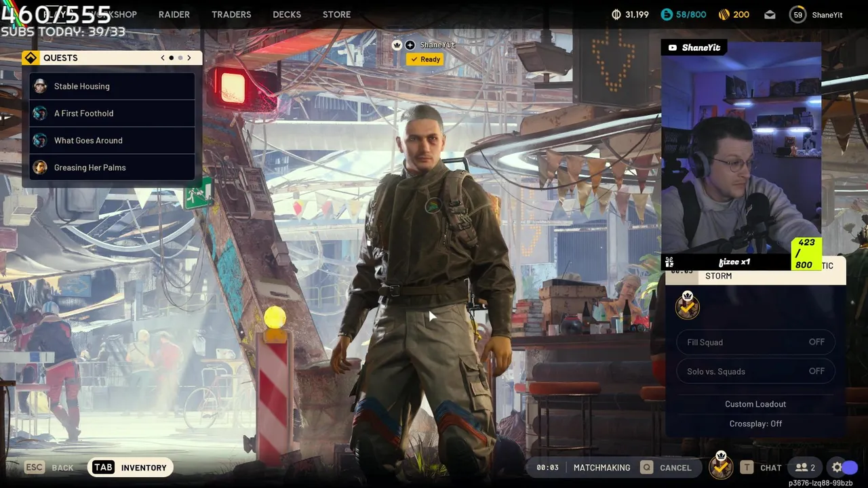The image size is (868, 488).
Task: Open CHAT
Action: tap(771, 468)
